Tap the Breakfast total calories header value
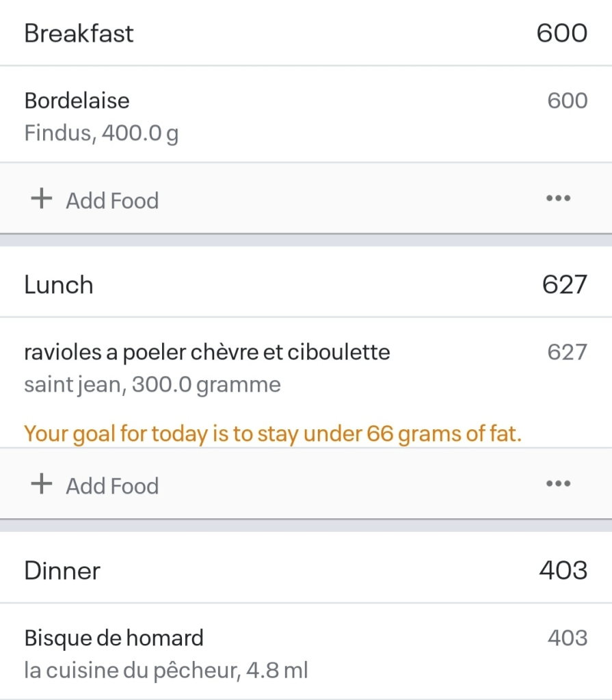Image resolution: width=612 pixels, height=700 pixels. click(561, 33)
